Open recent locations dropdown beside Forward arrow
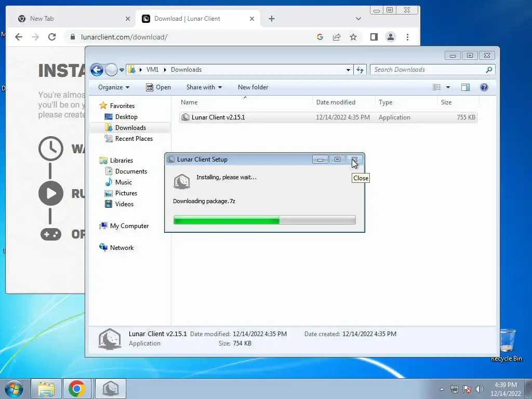532x399 pixels. (122, 70)
